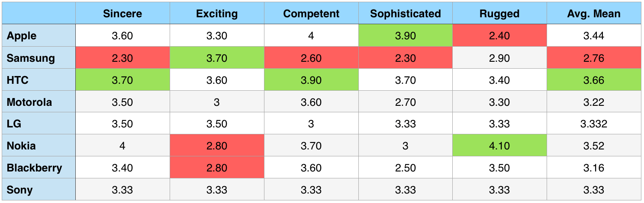Select the Samsung row label

tap(31, 58)
